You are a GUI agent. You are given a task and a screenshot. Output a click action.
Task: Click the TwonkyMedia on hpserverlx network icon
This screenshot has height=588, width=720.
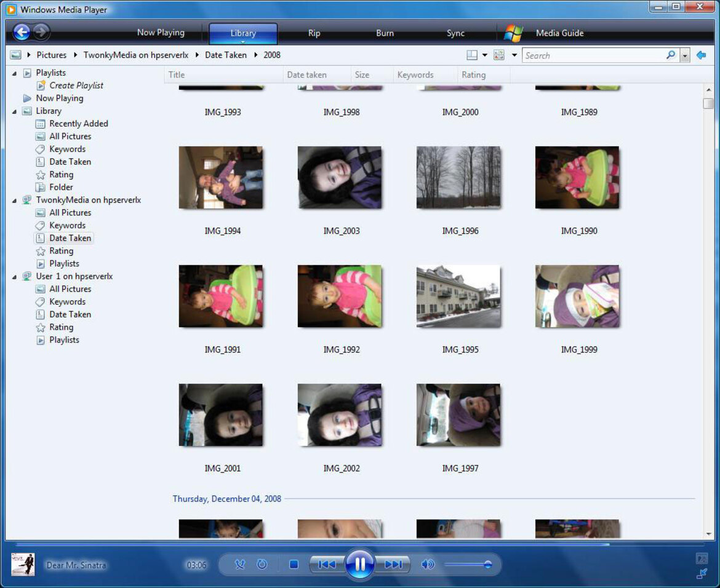click(27, 200)
